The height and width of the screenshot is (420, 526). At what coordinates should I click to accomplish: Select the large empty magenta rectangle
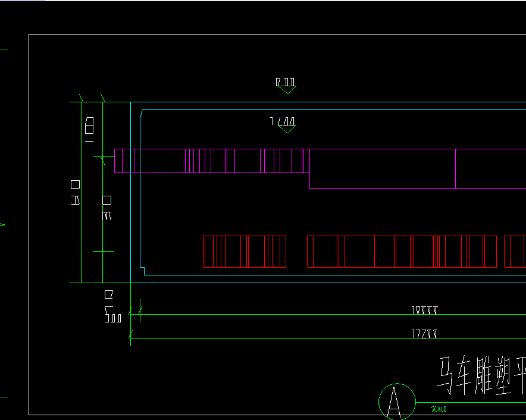383,169
